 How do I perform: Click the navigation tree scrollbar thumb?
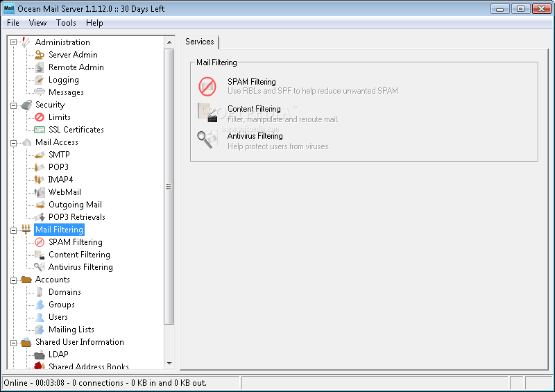(x=169, y=187)
